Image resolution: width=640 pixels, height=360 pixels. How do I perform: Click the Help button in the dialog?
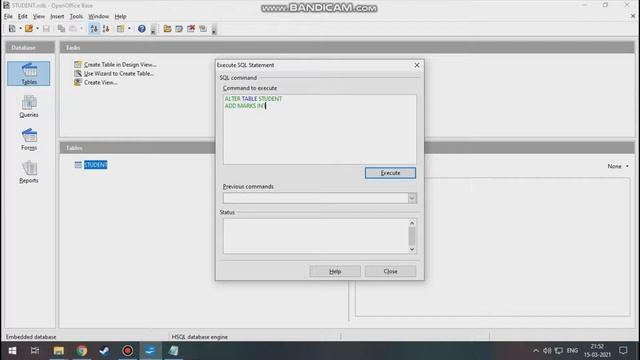pyautogui.click(x=335, y=271)
